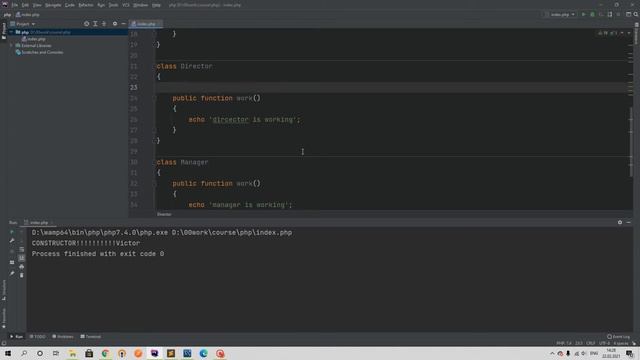Open the notification center in taskbar
Image resolution: width=640 pixels, height=360 pixels.
630,353
